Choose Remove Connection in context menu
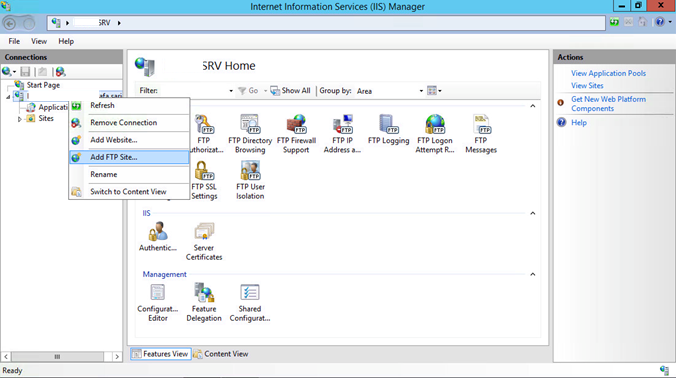The image size is (676, 378). (x=129, y=123)
